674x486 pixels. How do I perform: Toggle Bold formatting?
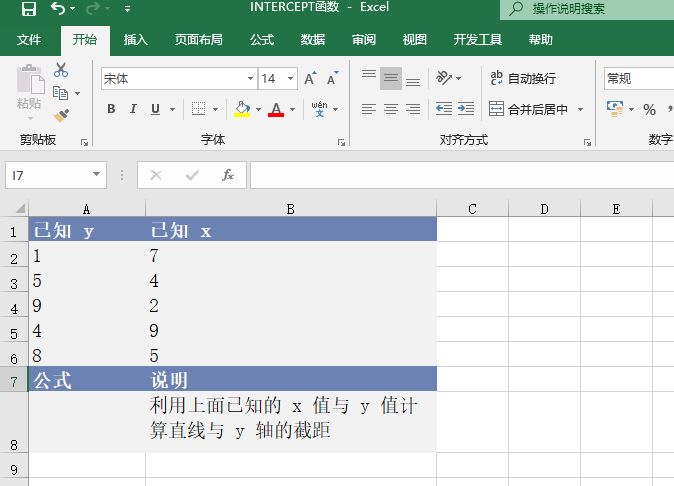(x=111, y=109)
